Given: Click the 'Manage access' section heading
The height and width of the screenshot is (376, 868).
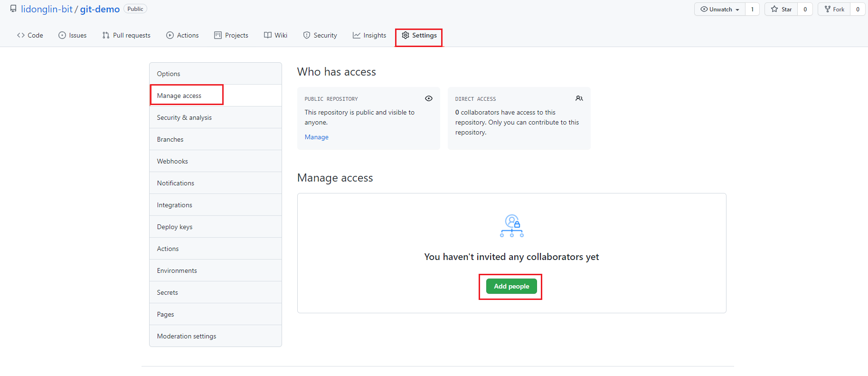Looking at the screenshot, I should 335,178.
